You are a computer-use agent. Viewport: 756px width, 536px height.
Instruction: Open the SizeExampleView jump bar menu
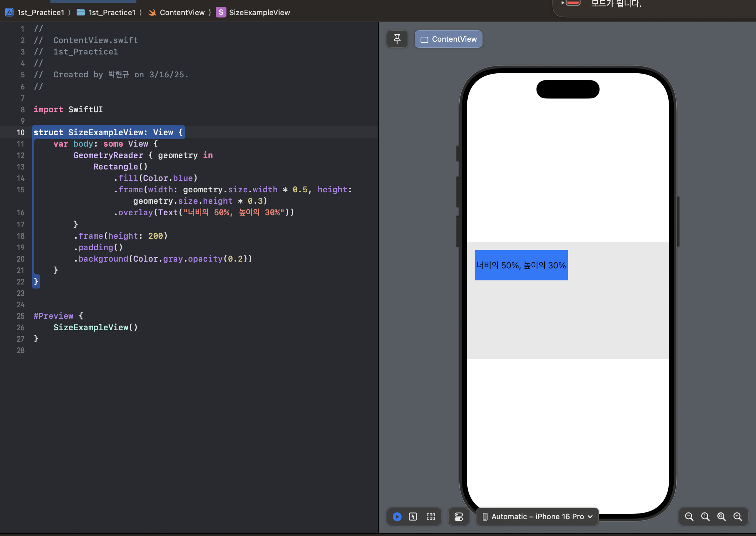click(x=259, y=12)
